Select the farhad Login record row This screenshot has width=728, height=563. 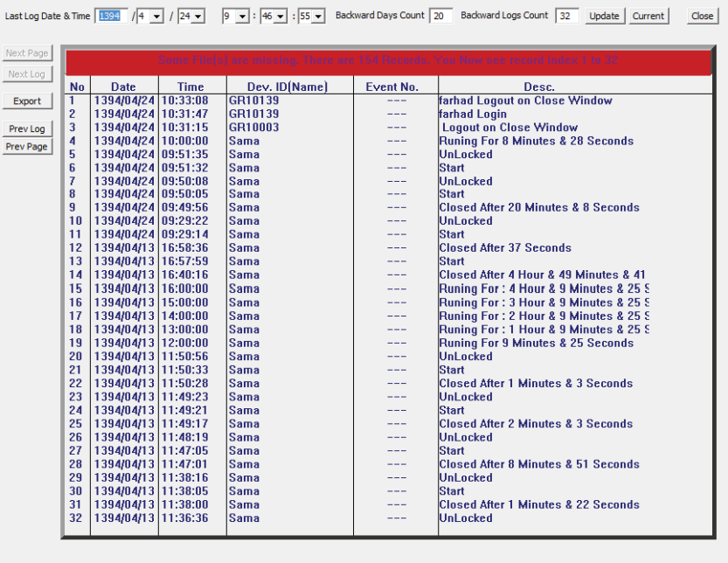point(472,115)
